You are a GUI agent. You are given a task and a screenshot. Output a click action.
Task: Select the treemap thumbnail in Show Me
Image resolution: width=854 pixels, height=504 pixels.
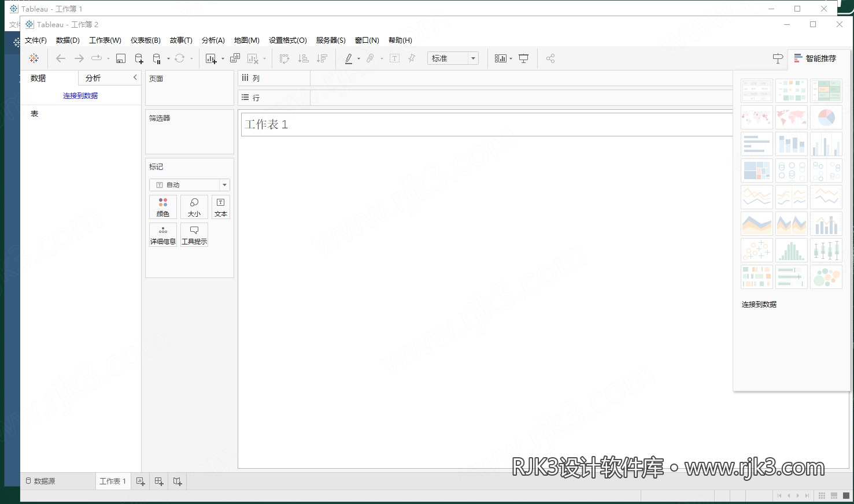pyautogui.click(x=756, y=171)
